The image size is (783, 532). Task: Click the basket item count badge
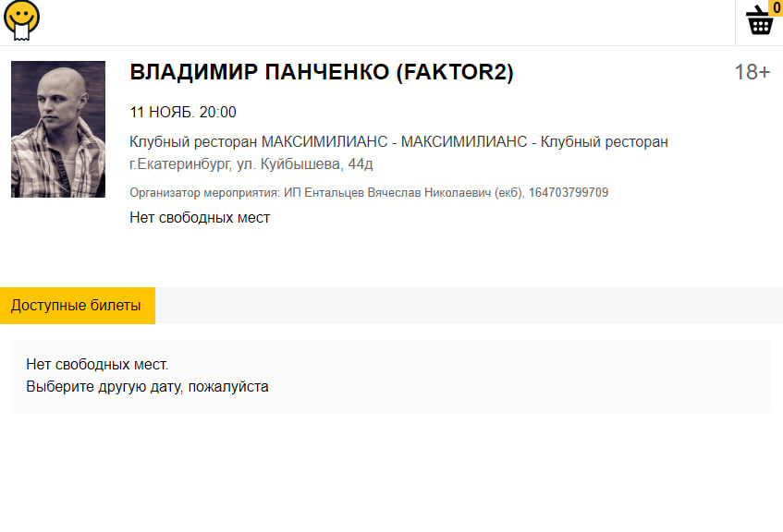776,7
